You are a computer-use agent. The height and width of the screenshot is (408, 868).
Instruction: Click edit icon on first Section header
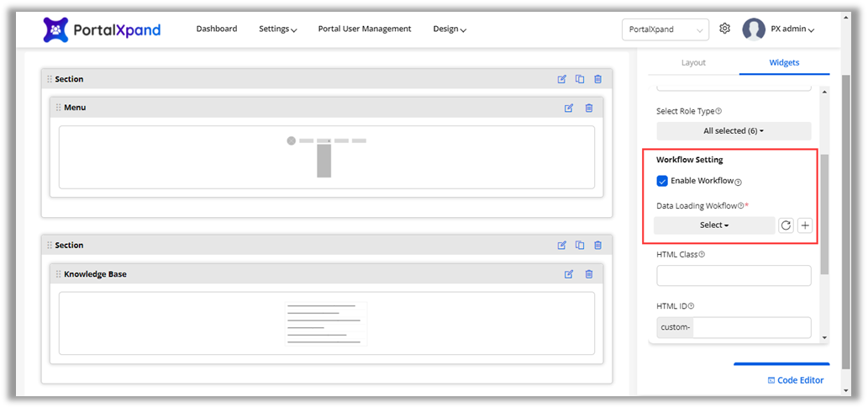pos(562,79)
